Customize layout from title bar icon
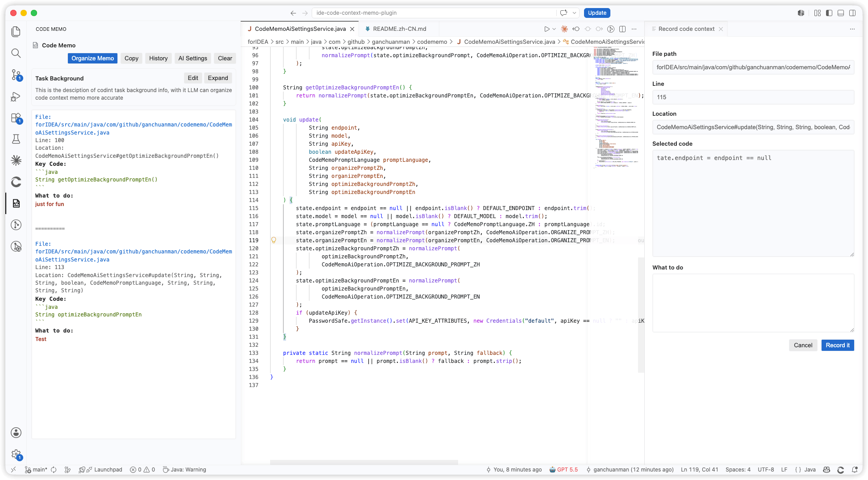This screenshot has height=480, width=868. (x=818, y=13)
